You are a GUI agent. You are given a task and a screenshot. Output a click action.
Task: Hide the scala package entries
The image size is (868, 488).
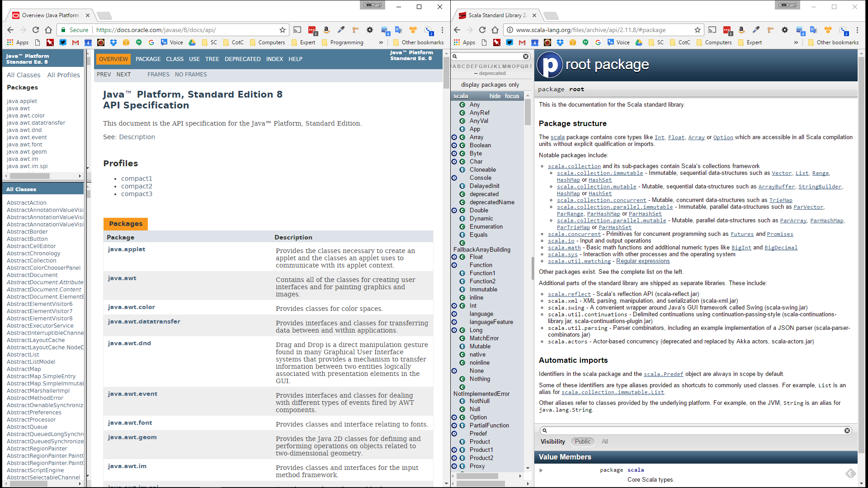coord(495,96)
